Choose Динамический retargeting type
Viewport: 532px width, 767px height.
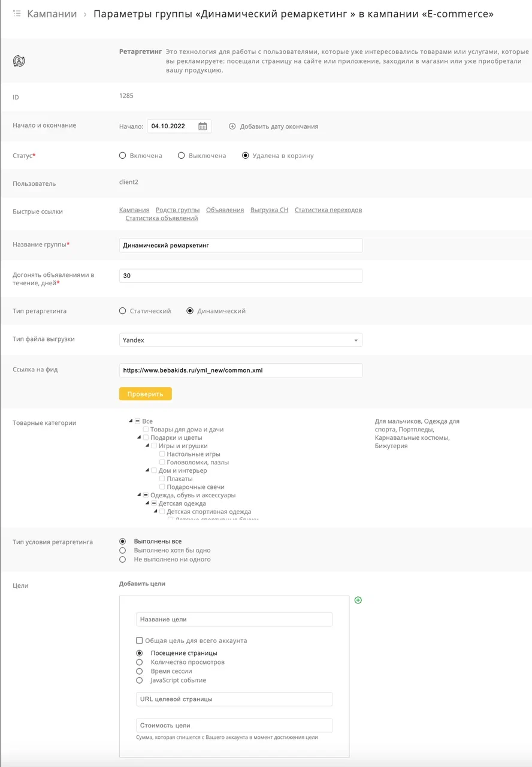[191, 311]
